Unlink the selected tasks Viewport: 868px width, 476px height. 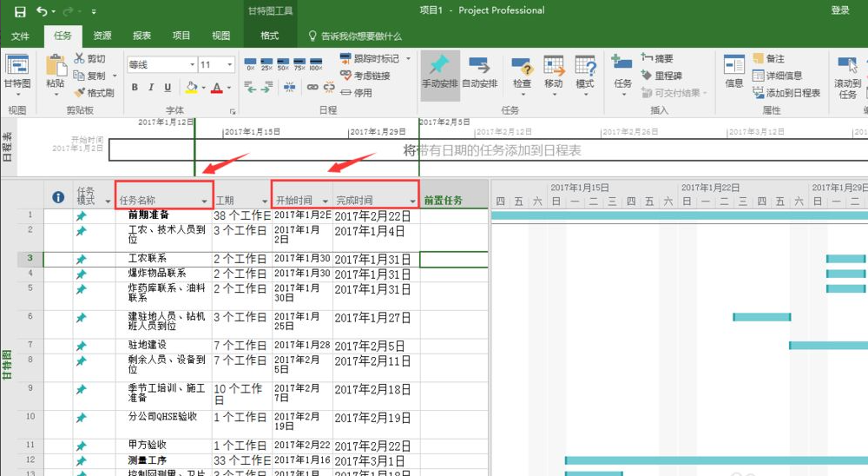tap(329, 87)
